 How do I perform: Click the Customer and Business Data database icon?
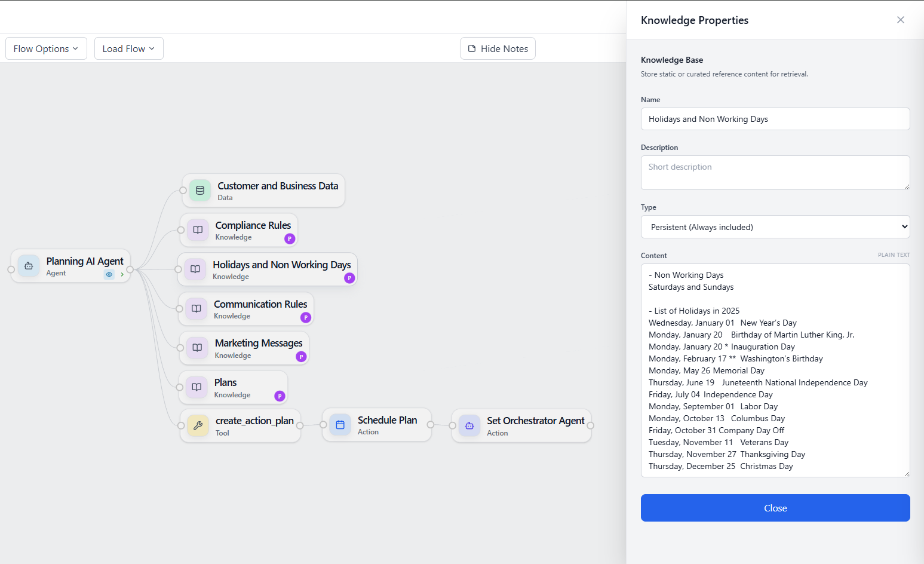pyautogui.click(x=200, y=191)
